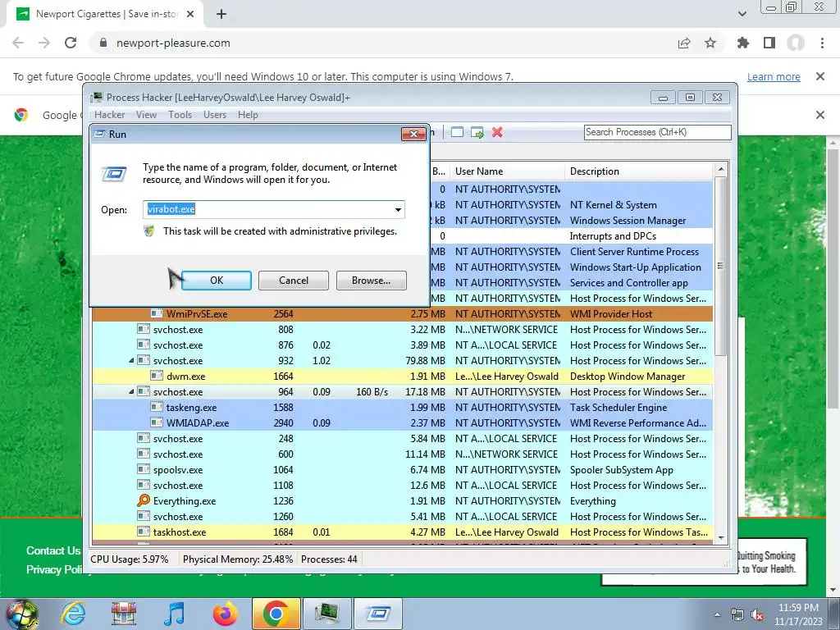The image size is (840, 630).
Task: Select the spoolsv.exe process
Action: pyautogui.click(x=403, y=470)
